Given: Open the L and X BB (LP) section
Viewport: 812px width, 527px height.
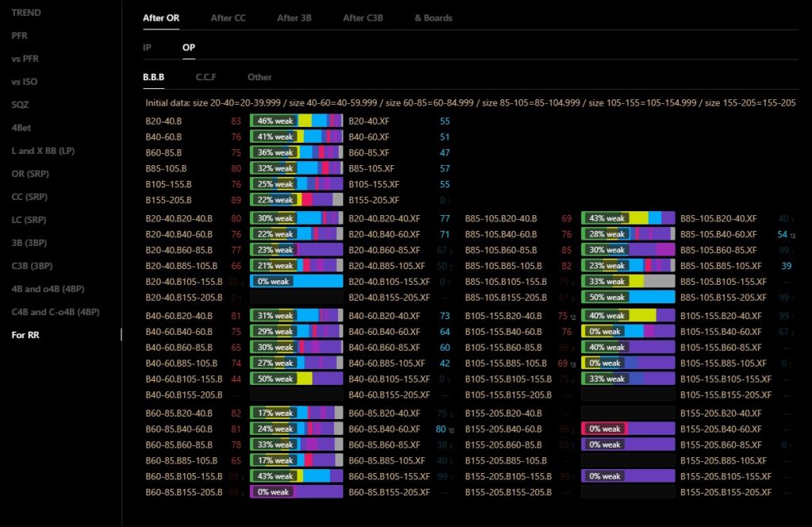Looking at the screenshot, I should (x=42, y=151).
